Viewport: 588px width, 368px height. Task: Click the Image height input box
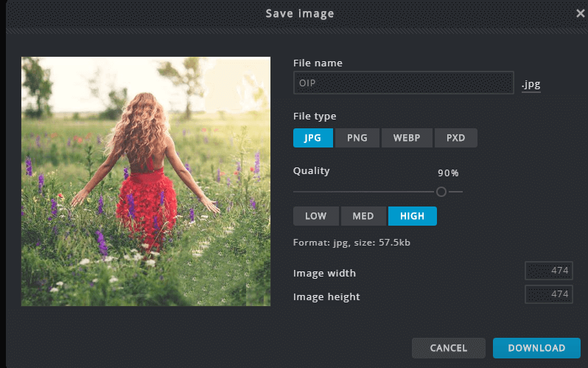tap(548, 295)
